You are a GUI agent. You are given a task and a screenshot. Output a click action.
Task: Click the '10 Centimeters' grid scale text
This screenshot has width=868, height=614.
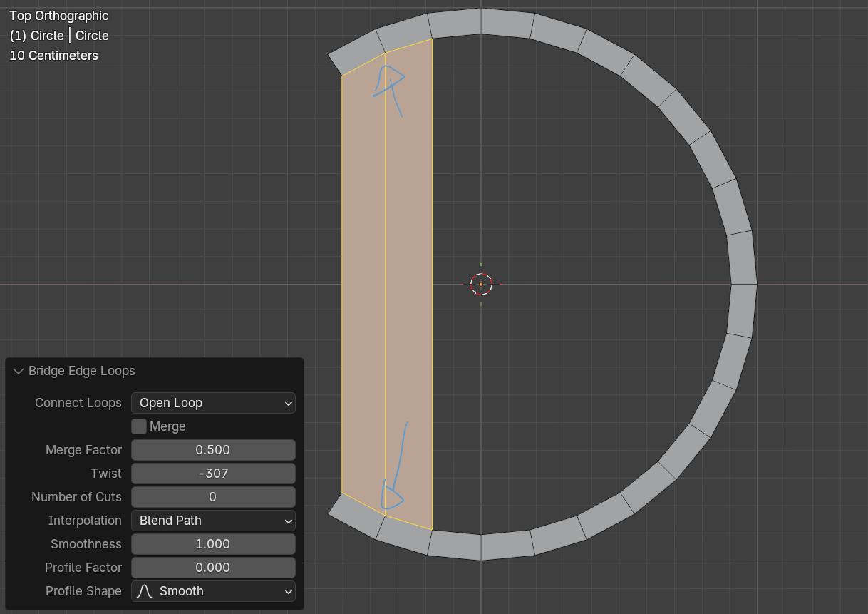[54, 56]
